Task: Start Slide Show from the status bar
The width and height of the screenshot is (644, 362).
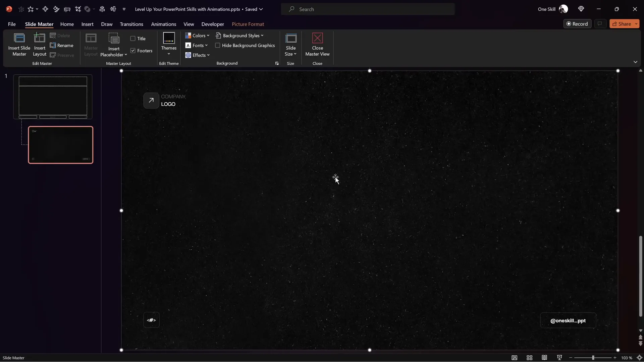Action: (x=559, y=358)
